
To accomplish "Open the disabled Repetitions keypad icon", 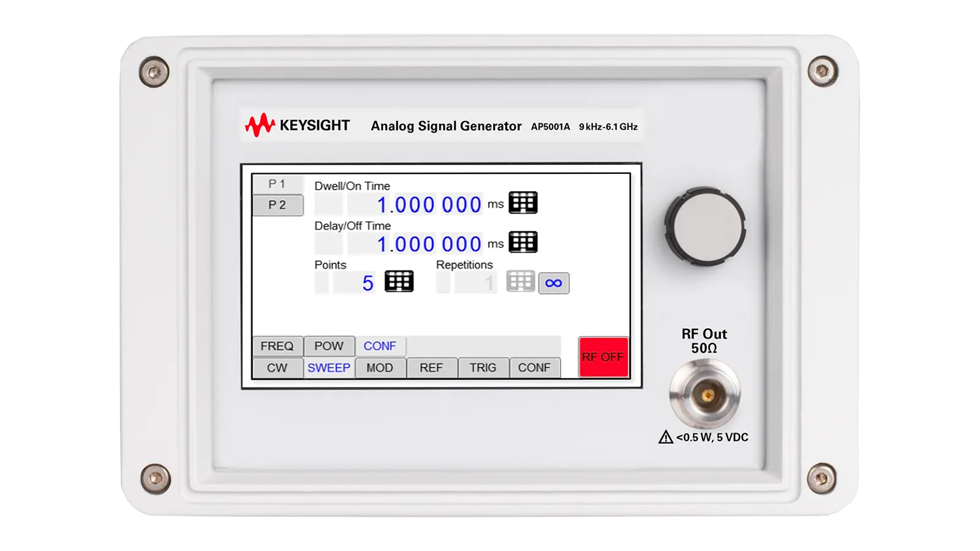I will 521,282.
